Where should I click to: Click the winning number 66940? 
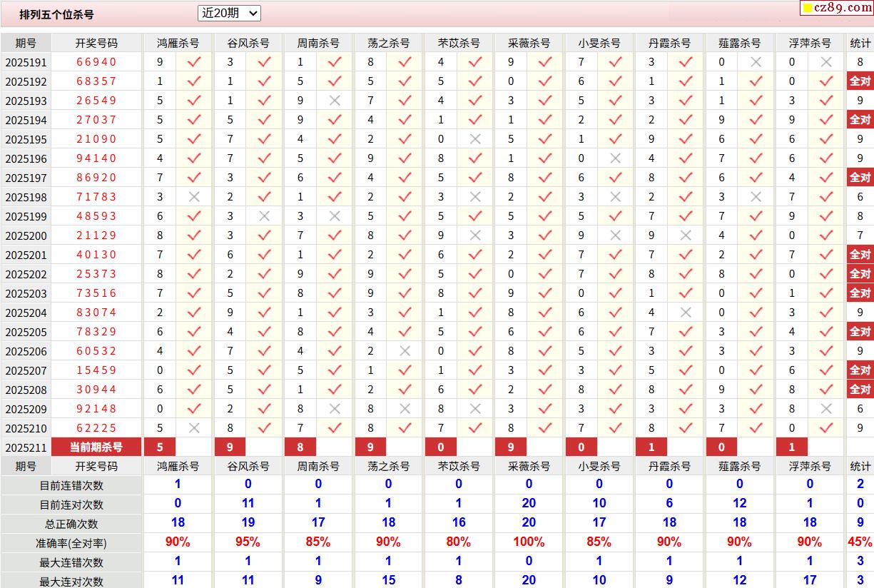96,62
